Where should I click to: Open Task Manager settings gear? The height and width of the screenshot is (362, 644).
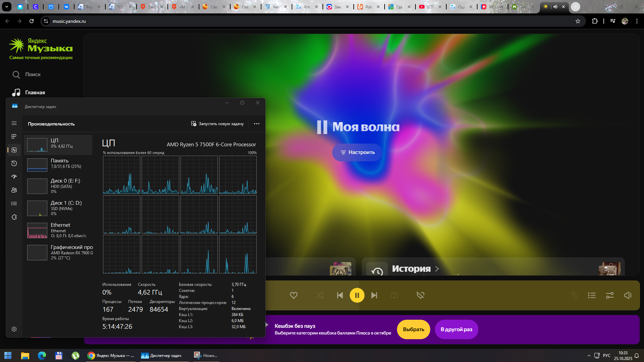tap(14, 329)
